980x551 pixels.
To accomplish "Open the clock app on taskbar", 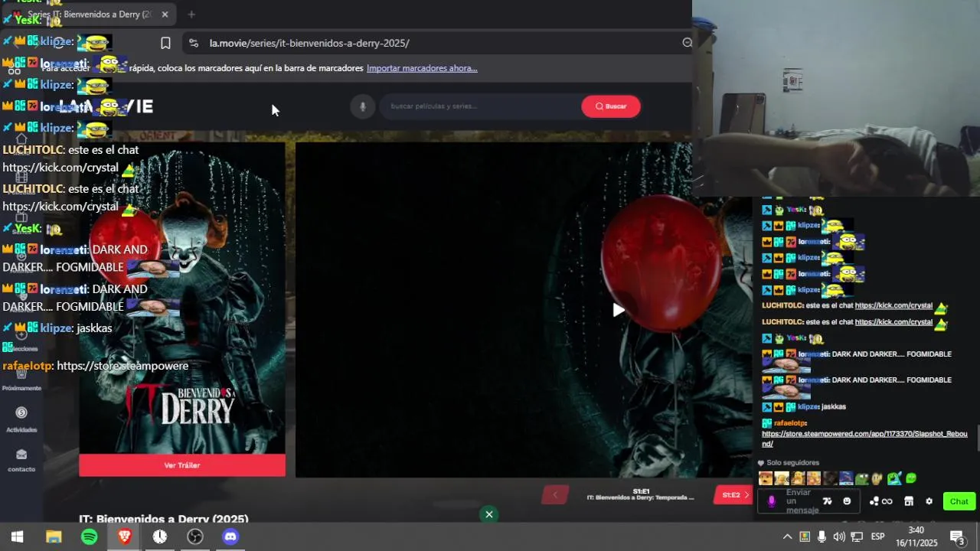I will pyautogui.click(x=159, y=536).
